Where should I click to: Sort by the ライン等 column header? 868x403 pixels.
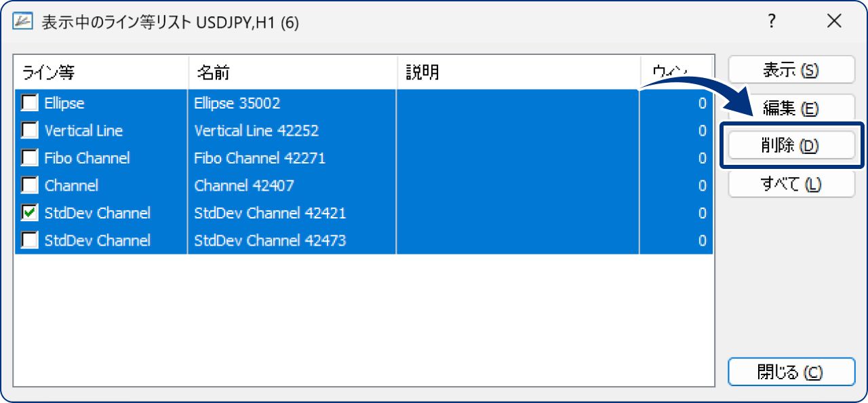[100, 72]
